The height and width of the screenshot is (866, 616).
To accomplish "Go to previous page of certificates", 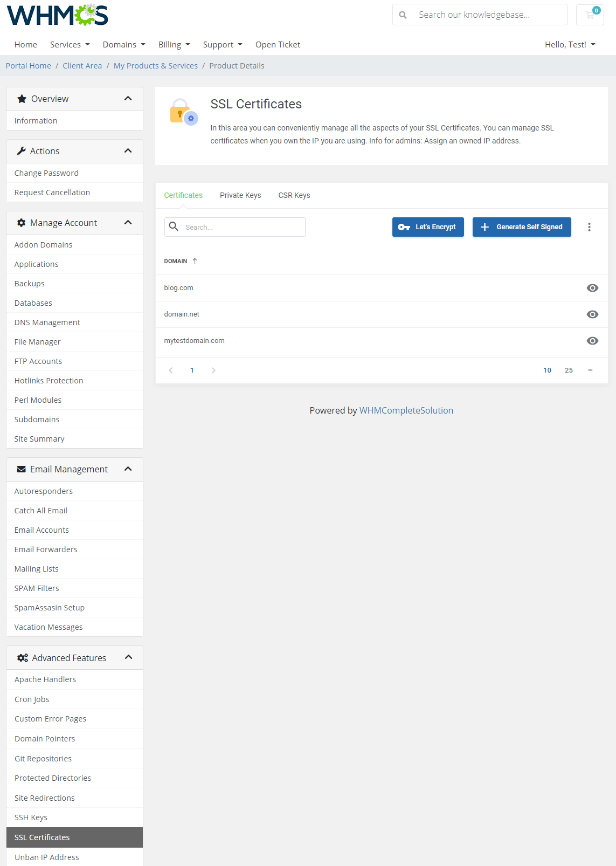I will click(x=171, y=370).
